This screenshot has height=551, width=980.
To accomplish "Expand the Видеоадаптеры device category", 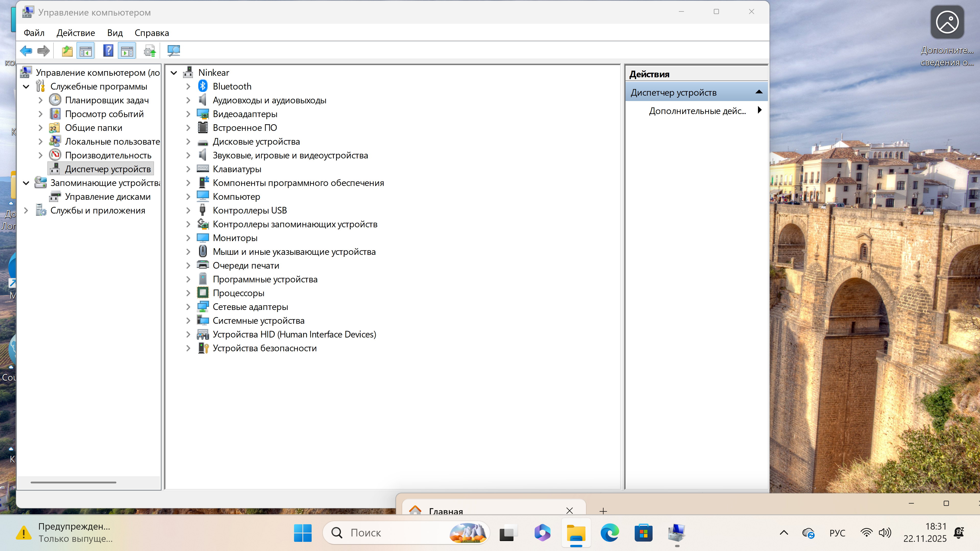I will [x=188, y=114].
